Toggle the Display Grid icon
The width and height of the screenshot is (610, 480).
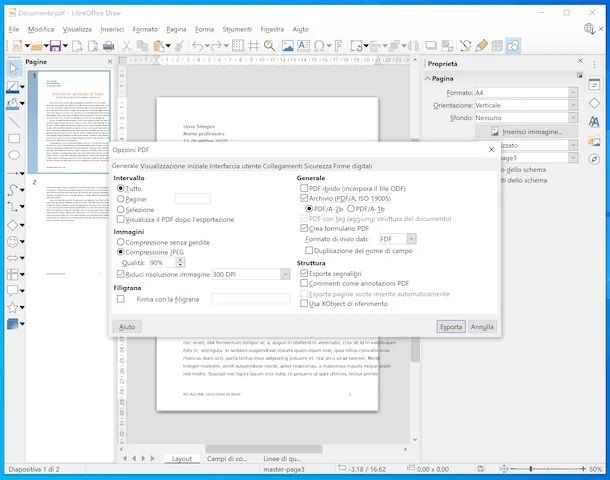[238, 46]
